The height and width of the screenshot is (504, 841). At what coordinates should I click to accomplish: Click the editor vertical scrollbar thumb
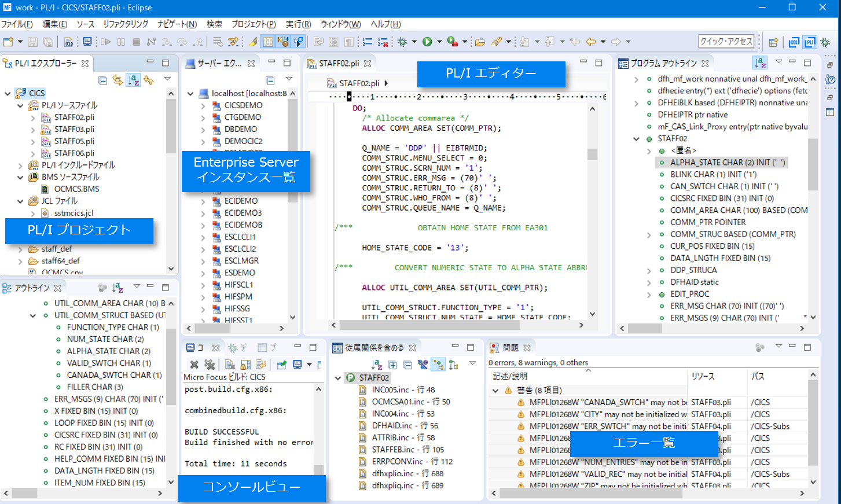(x=592, y=154)
